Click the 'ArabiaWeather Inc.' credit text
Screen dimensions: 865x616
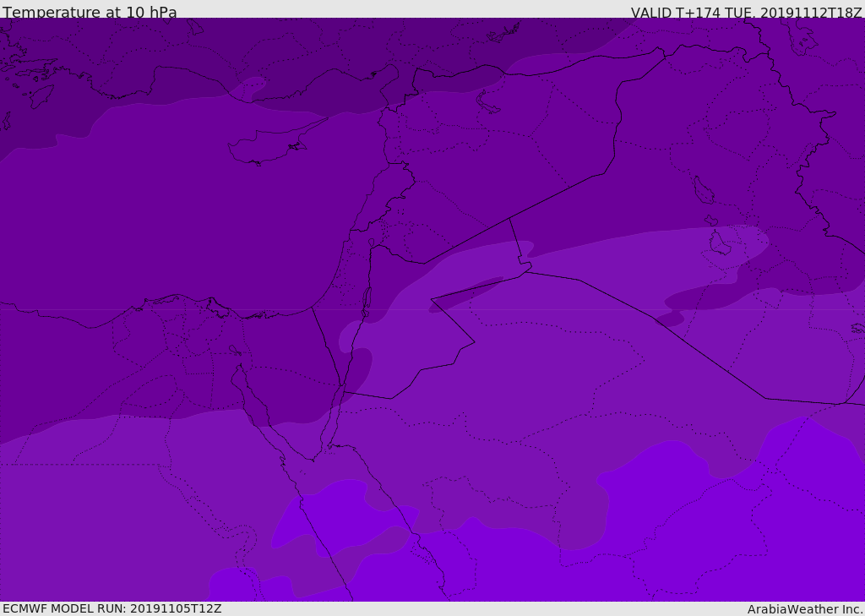[x=805, y=609]
